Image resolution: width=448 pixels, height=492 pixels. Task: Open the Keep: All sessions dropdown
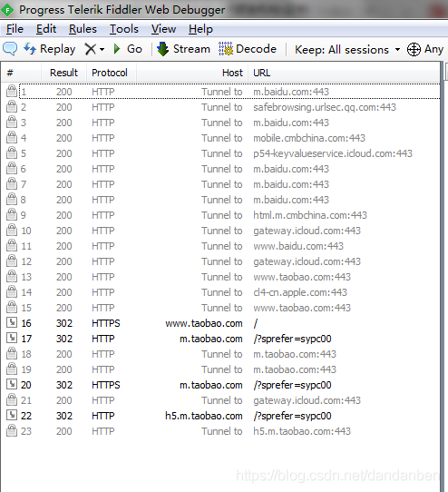click(347, 50)
